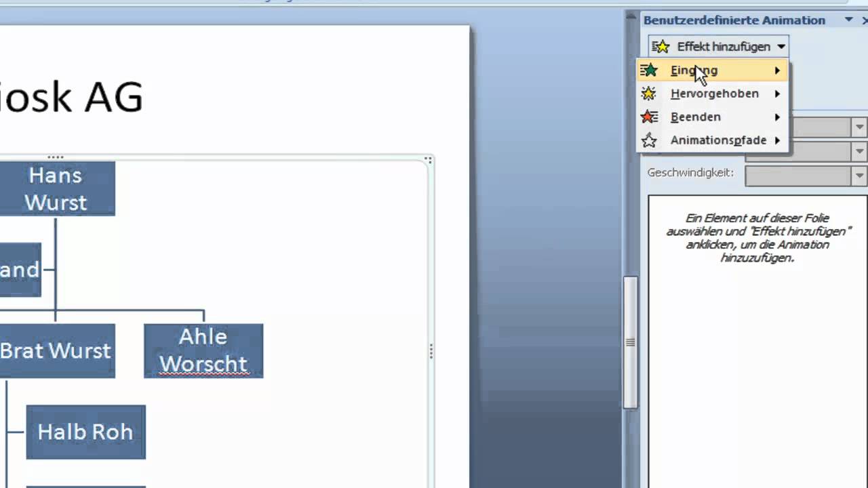Image resolution: width=868 pixels, height=488 pixels.
Task: Open the middle disabled combo box arrow
Action: tap(859, 151)
